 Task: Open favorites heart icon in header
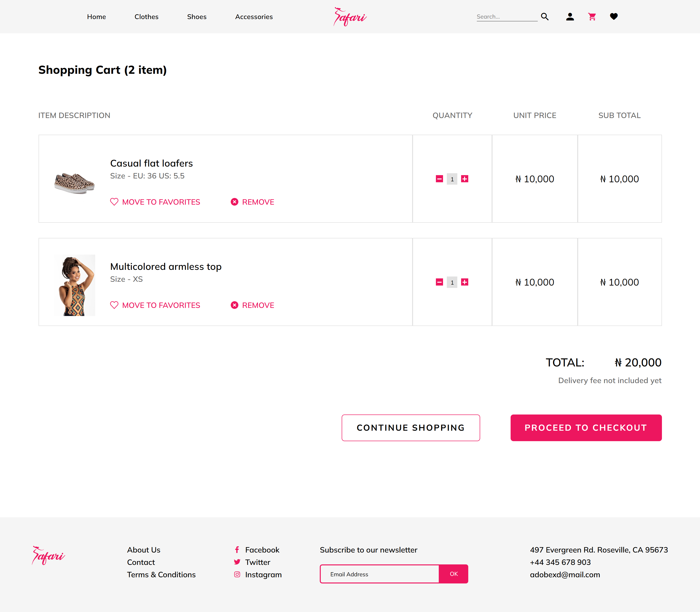(614, 16)
